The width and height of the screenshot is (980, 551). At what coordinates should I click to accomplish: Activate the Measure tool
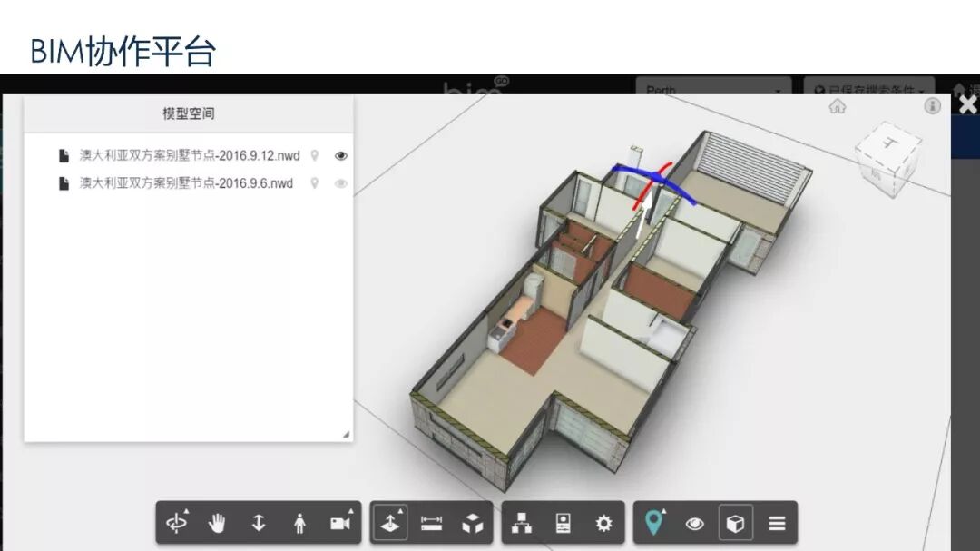click(x=431, y=523)
